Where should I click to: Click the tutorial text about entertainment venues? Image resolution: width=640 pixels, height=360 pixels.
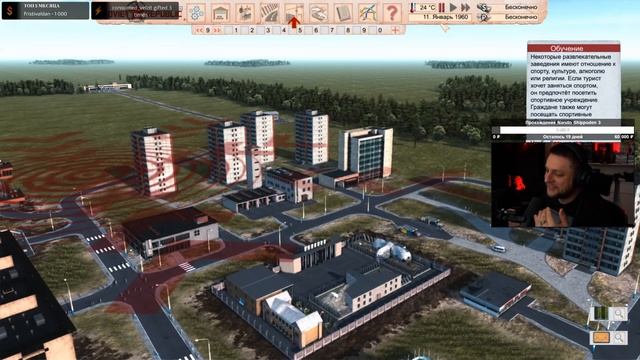tap(573, 86)
